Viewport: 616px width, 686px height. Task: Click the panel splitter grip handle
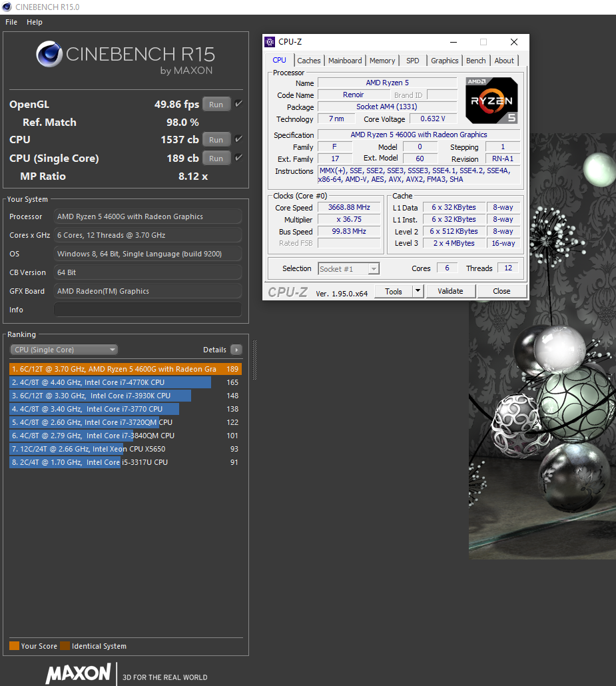point(254,360)
